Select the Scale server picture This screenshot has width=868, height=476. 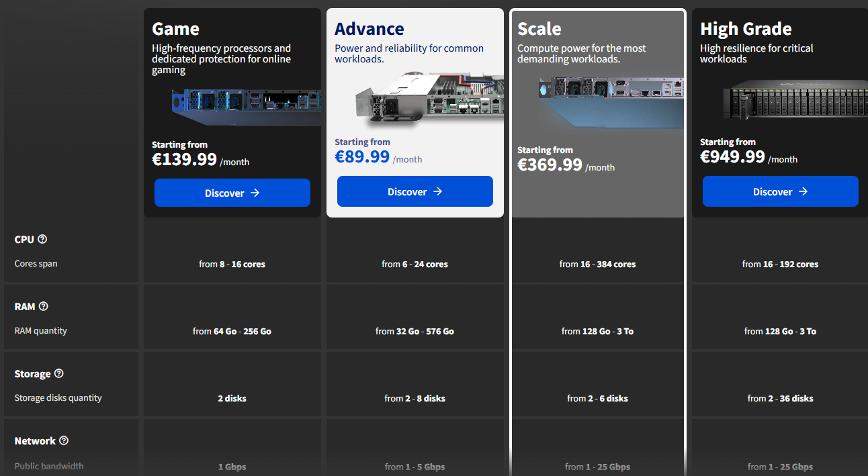pos(611,102)
